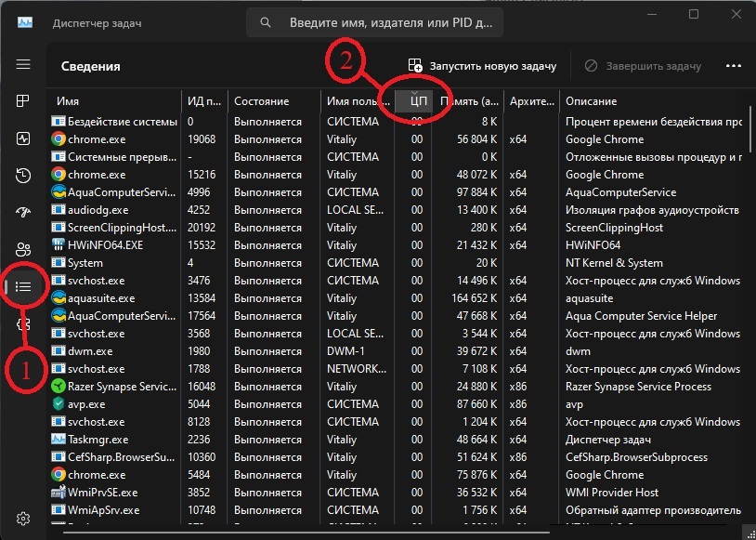Sort by the Имя поль... user column header
The width and height of the screenshot is (756, 540).
[x=358, y=101]
